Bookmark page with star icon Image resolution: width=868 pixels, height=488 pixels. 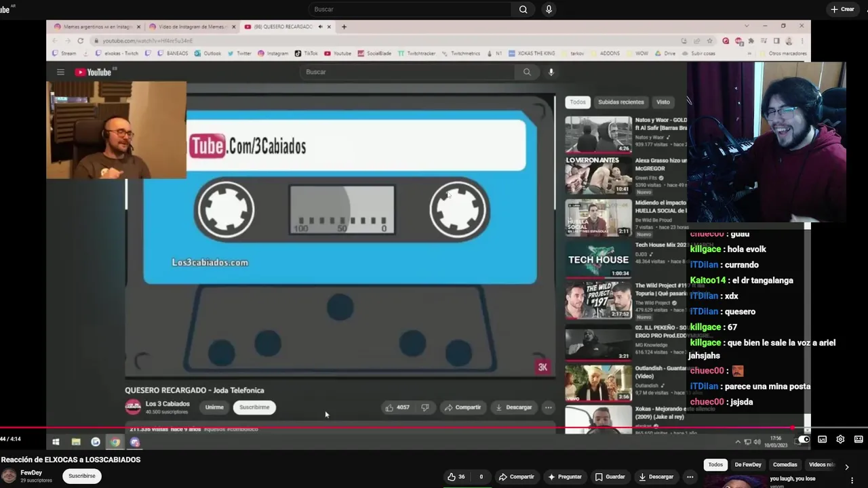pyautogui.click(x=710, y=41)
